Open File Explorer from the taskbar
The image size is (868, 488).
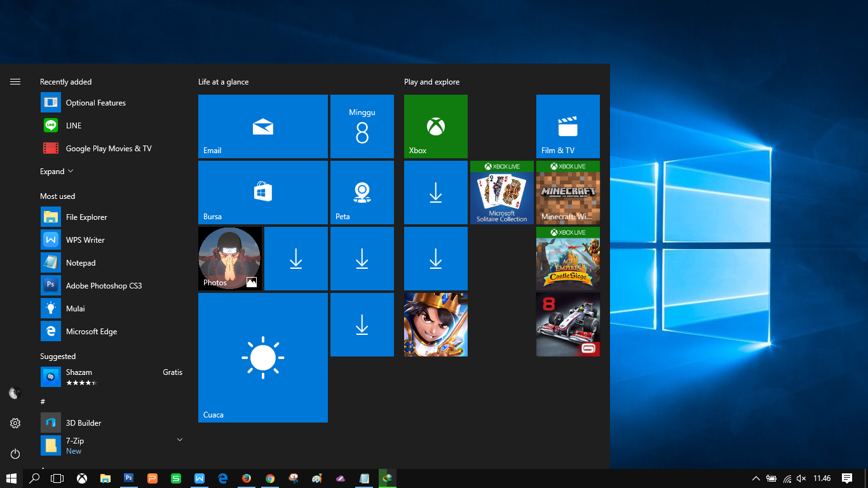(105, 478)
